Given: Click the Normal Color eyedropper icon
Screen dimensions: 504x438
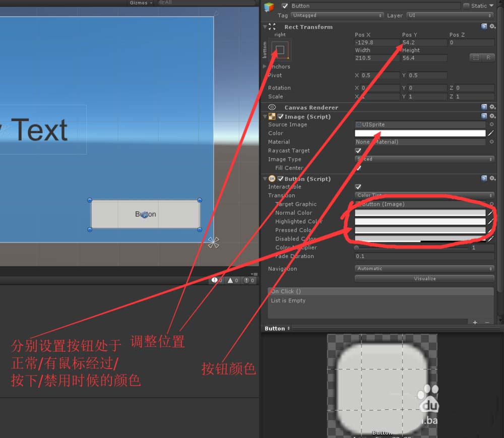Looking at the screenshot, I should [490, 213].
